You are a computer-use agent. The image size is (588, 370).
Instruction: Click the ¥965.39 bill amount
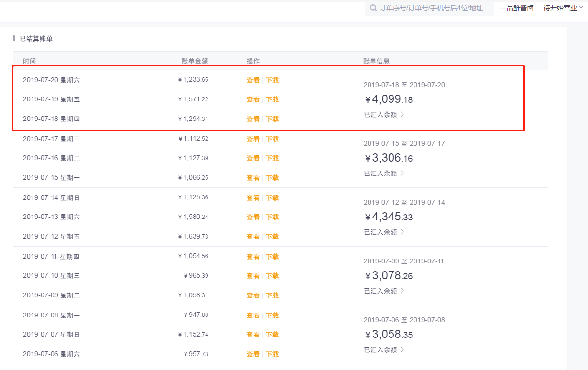tap(196, 276)
